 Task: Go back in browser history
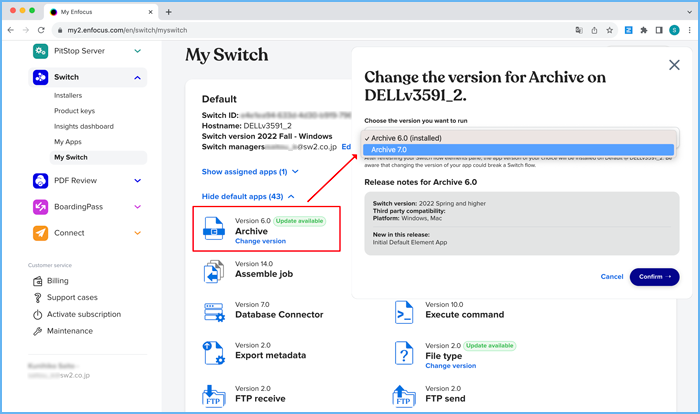pos(11,30)
